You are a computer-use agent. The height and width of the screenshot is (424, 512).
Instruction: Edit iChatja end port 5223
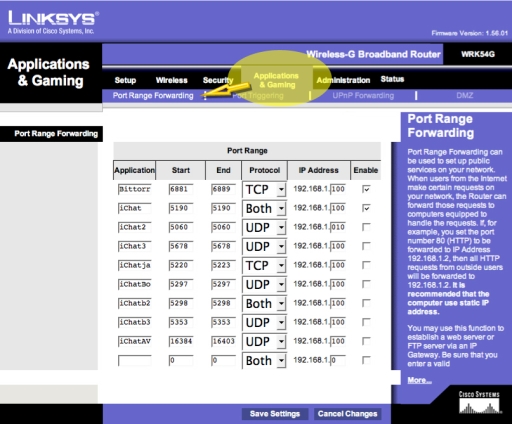223,265
